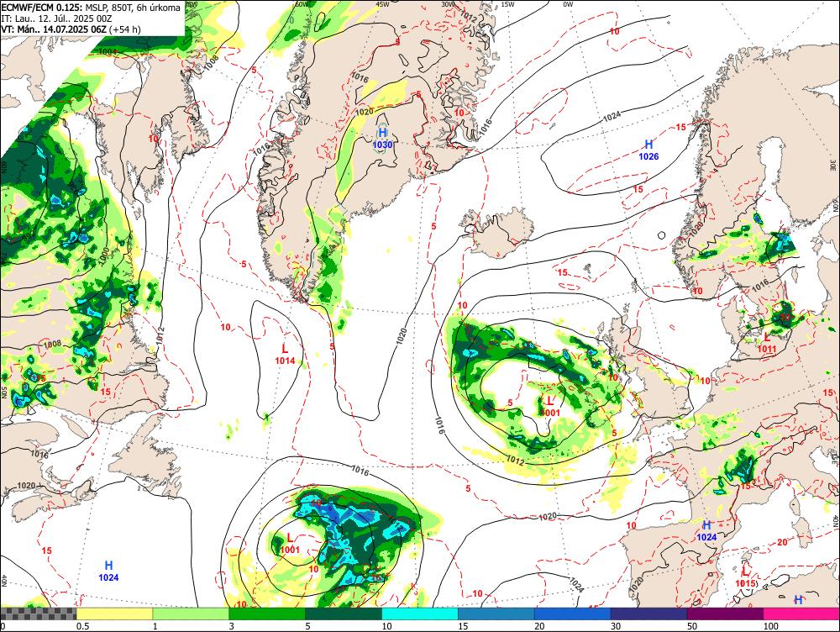Click the 1004 isobar label in the top-left
This screenshot has width=840, height=632.
[x=108, y=52]
